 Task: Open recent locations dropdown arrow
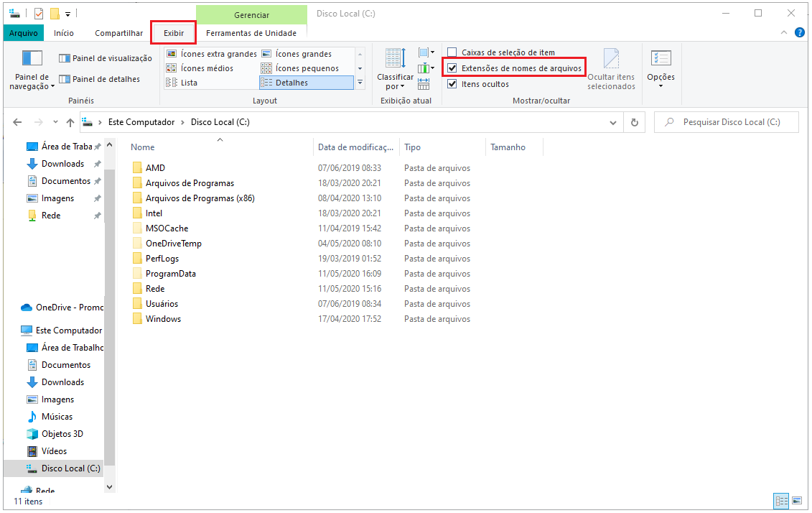[55, 122]
